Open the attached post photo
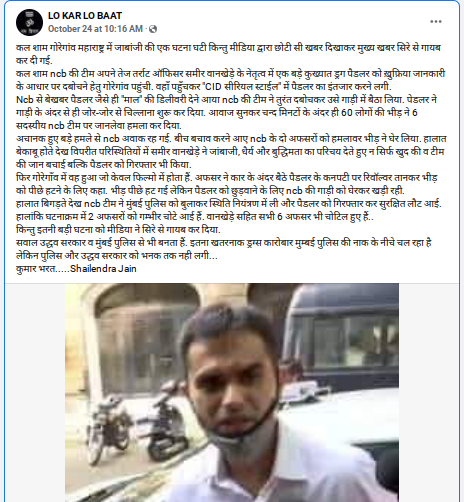The height and width of the screenshot is (502, 464). [x=232, y=392]
